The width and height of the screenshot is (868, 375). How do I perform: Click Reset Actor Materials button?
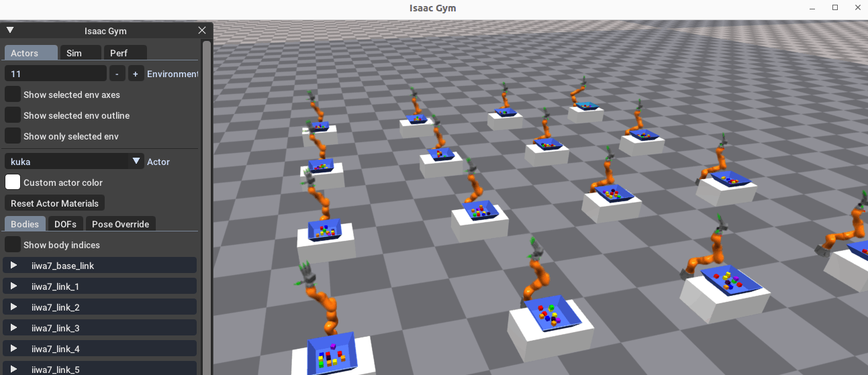coord(54,203)
